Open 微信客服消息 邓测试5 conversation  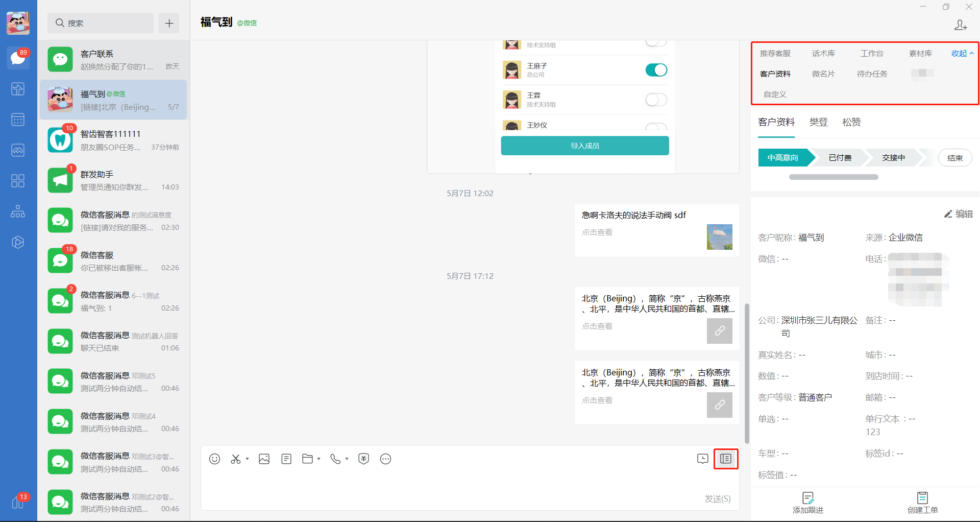(113, 382)
